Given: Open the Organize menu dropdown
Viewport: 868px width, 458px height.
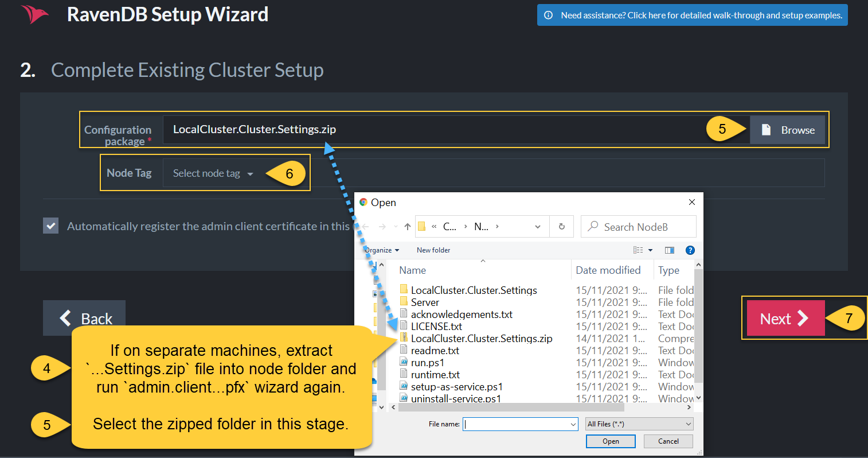Looking at the screenshot, I should pyautogui.click(x=382, y=250).
